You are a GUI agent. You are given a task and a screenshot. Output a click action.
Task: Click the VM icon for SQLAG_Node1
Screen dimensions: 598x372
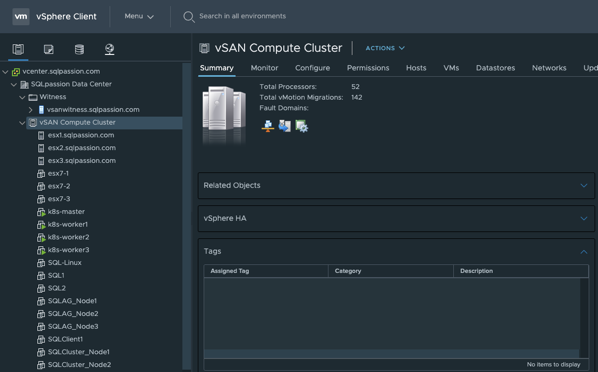[41, 301]
